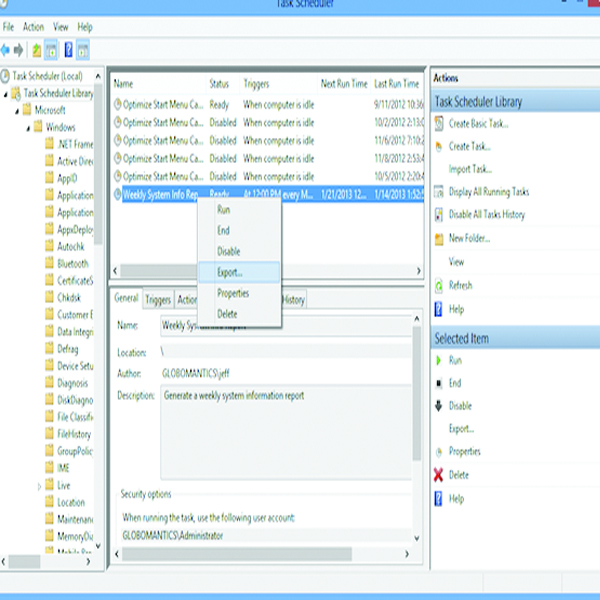Click Disable down-arrow icon in Selected Item
The height and width of the screenshot is (600, 600).
pos(439,406)
